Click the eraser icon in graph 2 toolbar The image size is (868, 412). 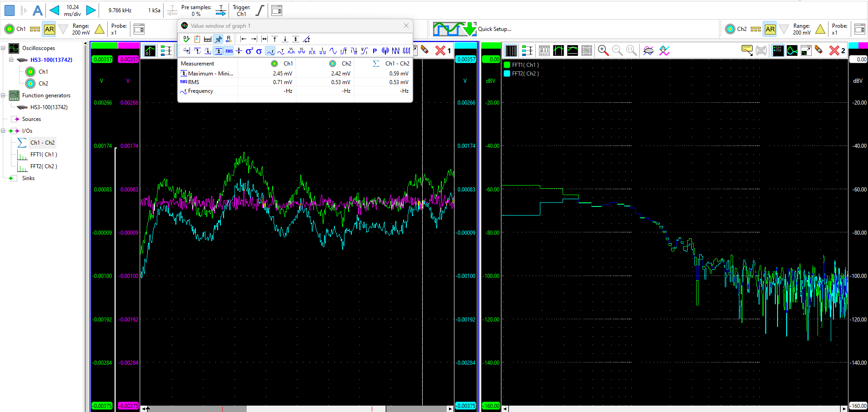[819, 50]
